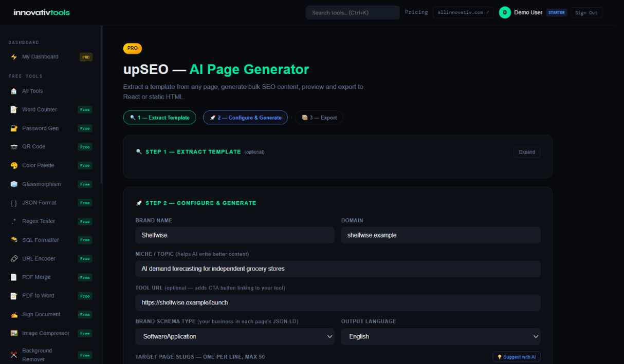Click the magnifier icon in Step 1 heading

(x=139, y=152)
